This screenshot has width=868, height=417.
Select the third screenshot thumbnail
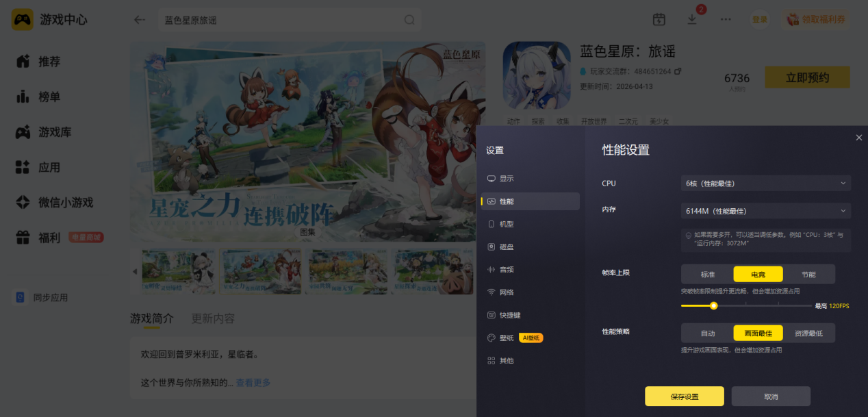point(347,272)
